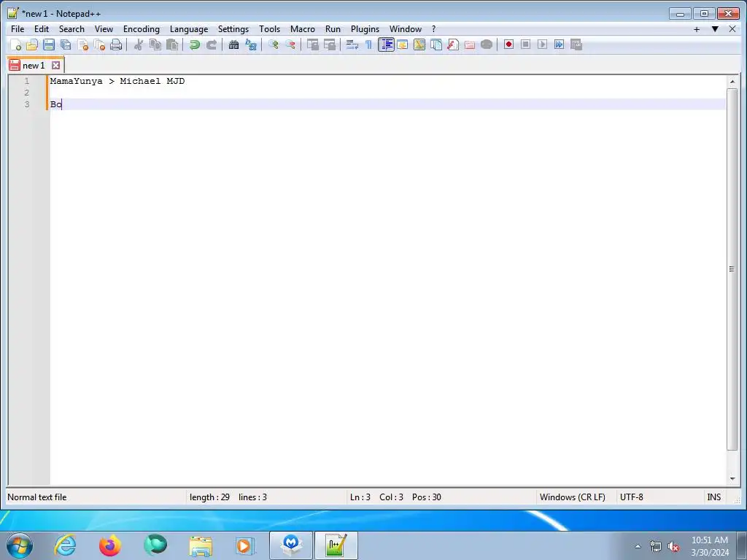The width and height of the screenshot is (747, 560).
Task: Click the Zoom In magnifier icon
Action: click(x=274, y=44)
